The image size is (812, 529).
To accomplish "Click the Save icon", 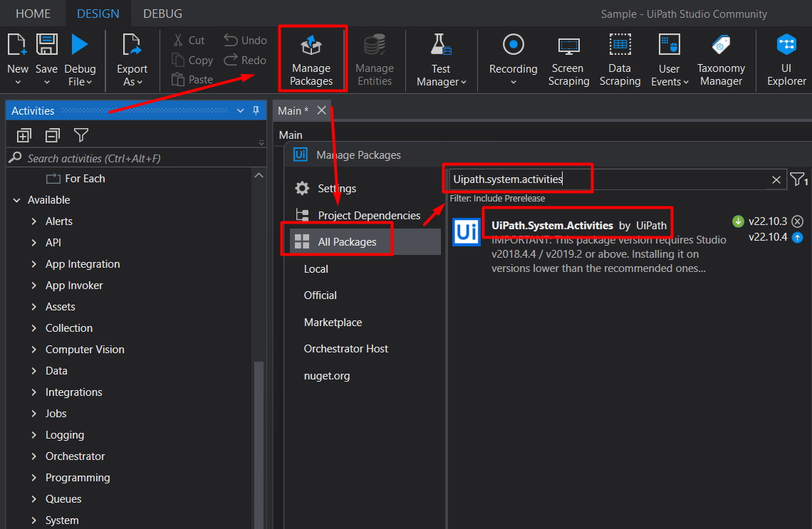I will [x=46, y=45].
